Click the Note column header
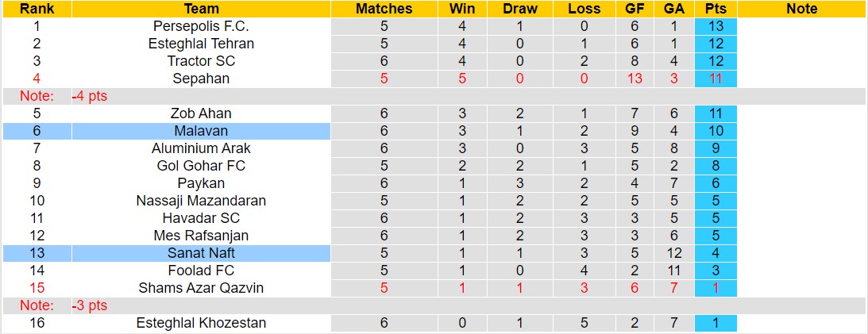Viewport: 868px width, 334px height. click(x=801, y=9)
